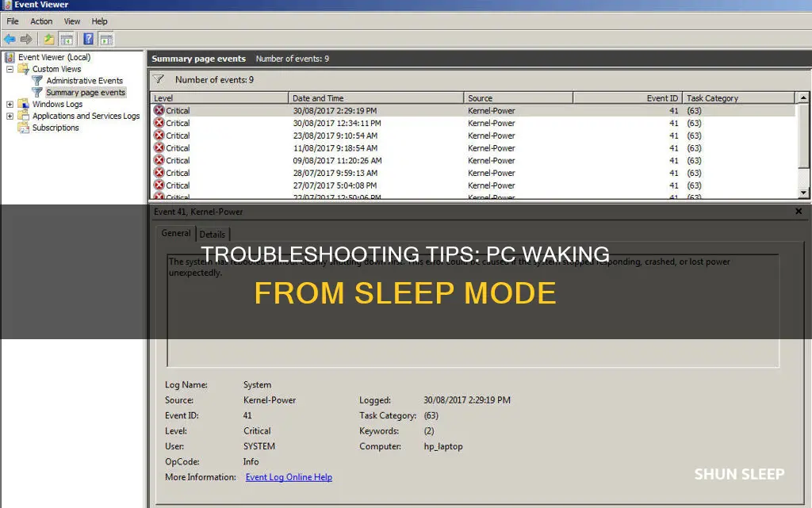
Task: Click the event list vertical scrollbar thumb
Action: [x=803, y=136]
